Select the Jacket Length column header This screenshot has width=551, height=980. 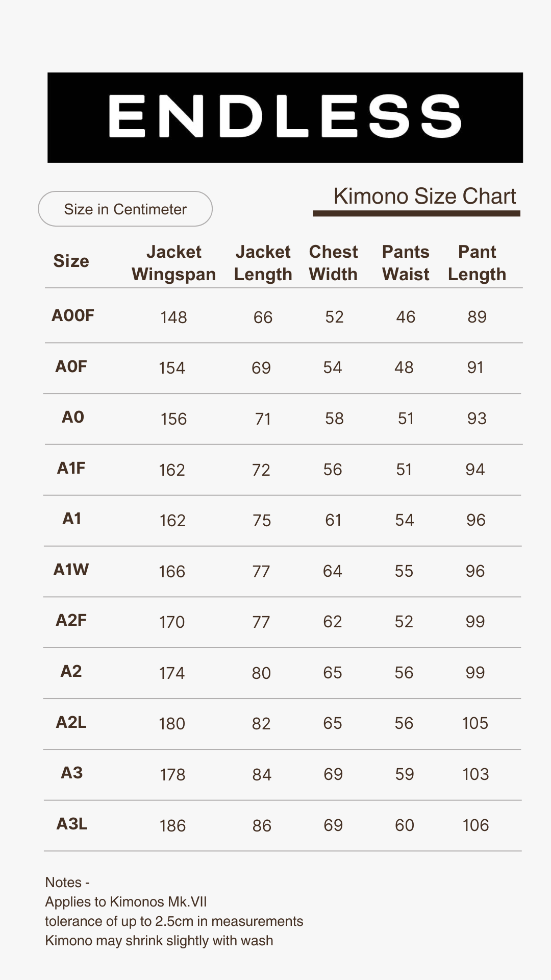click(263, 263)
